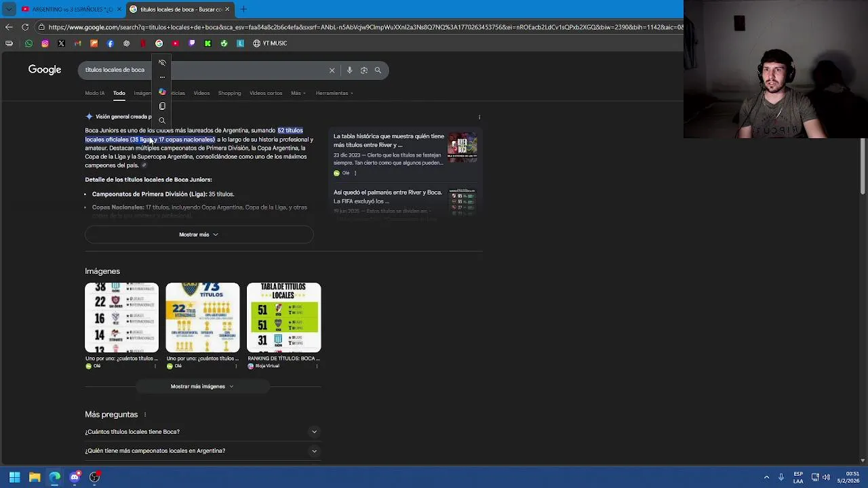The image size is (868, 488).
Task: Open AI overview three-dot options
Action: pos(479,117)
